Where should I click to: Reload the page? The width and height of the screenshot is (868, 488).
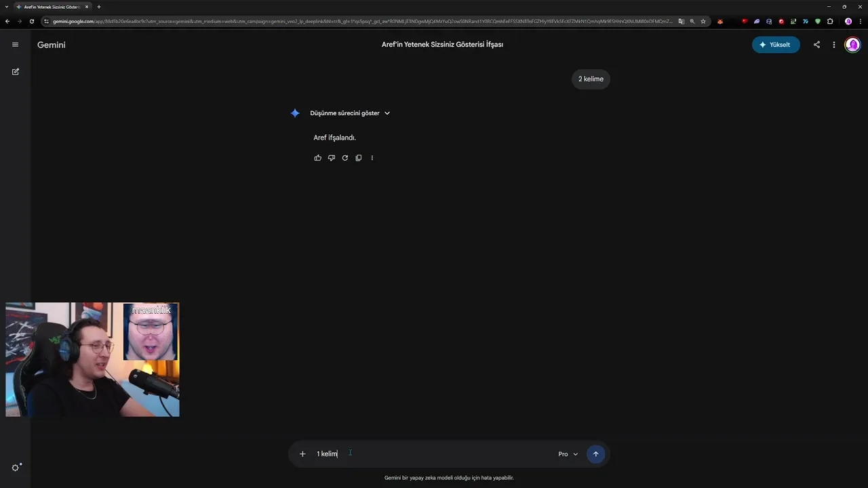click(x=32, y=21)
